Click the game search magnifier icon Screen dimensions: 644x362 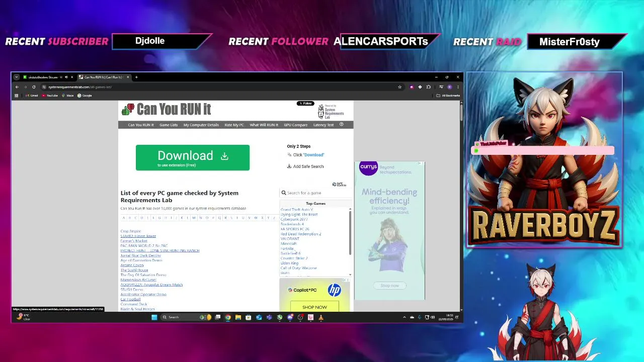(284, 193)
